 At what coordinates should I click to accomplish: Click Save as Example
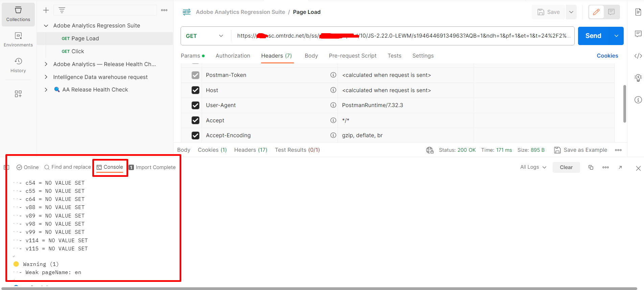[x=581, y=150]
